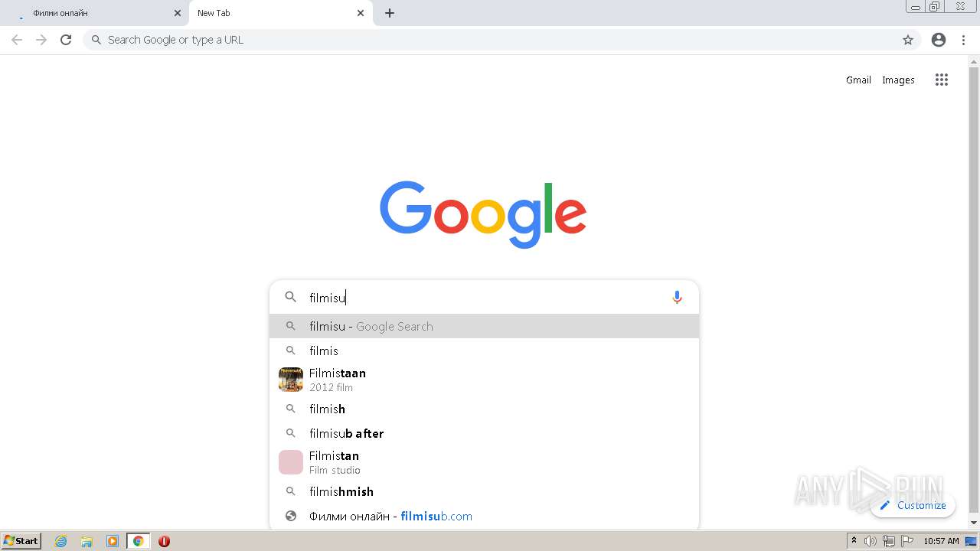The height and width of the screenshot is (551, 980).
Task: Open the Gmail link
Action: pos(858,80)
